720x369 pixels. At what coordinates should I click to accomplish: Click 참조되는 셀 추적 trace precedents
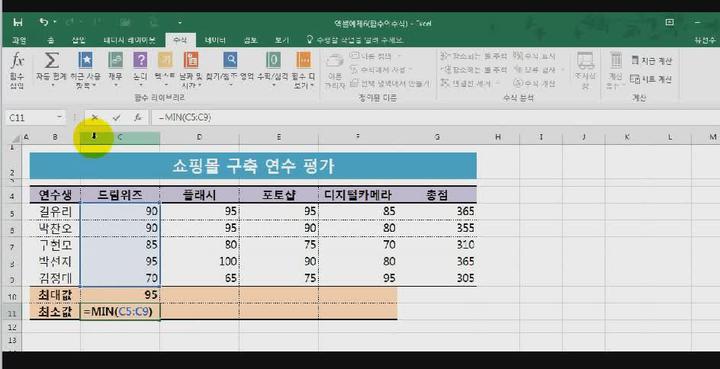(x=474, y=56)
